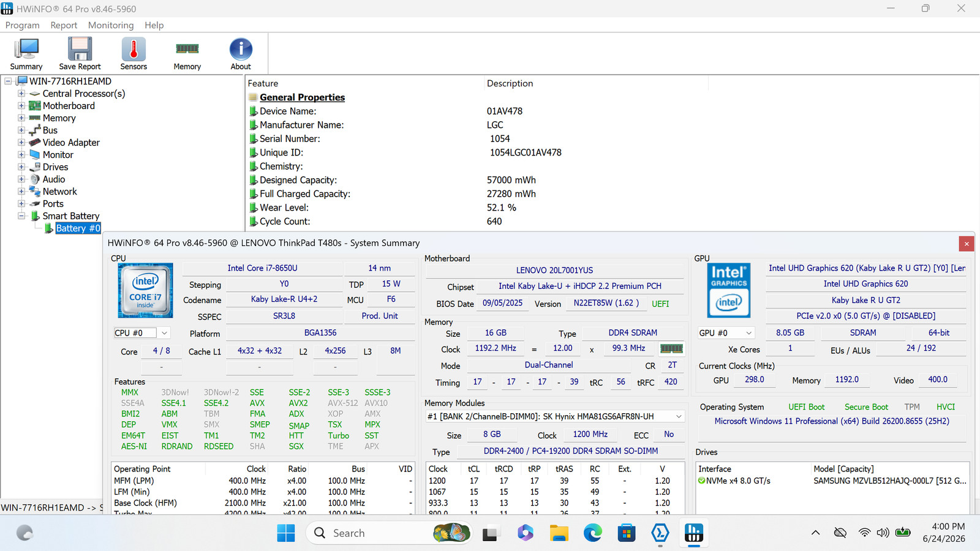Open the GPU #0 selector dropdown
Screen dimensions: 980x551
[726, 333]
